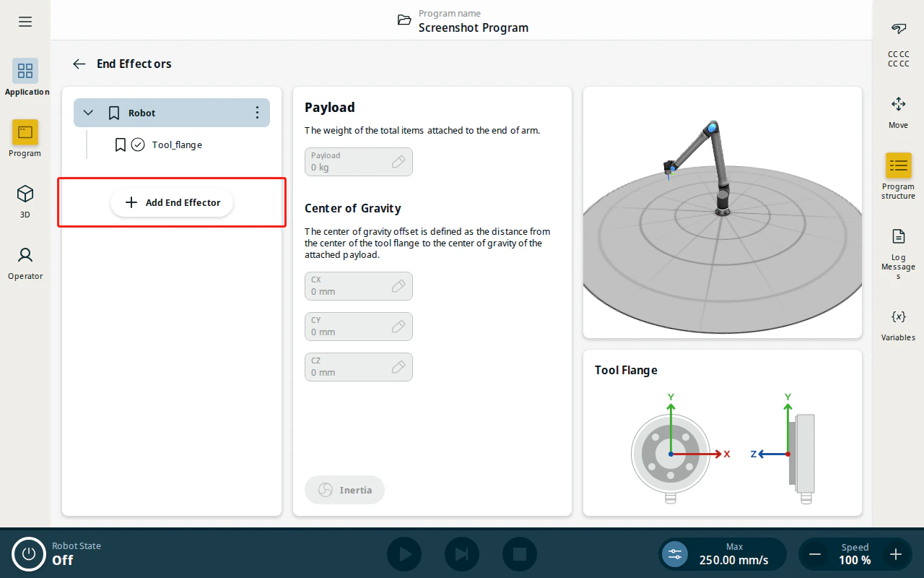Click the 250.00 mm/s max value
Viewport: 924px width, 578px height.
click(733, 560)
